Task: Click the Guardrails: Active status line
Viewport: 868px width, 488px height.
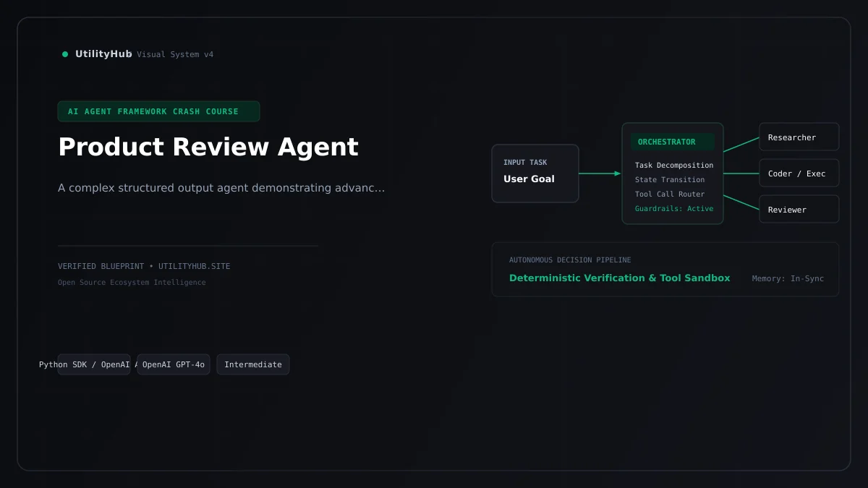Action: (x=674, y=209)
